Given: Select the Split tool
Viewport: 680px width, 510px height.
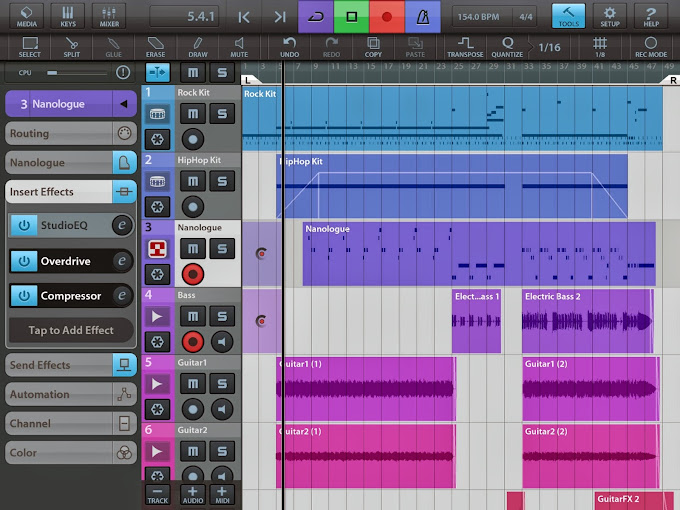Looking at the screenshot, I should tap(72, 47).
